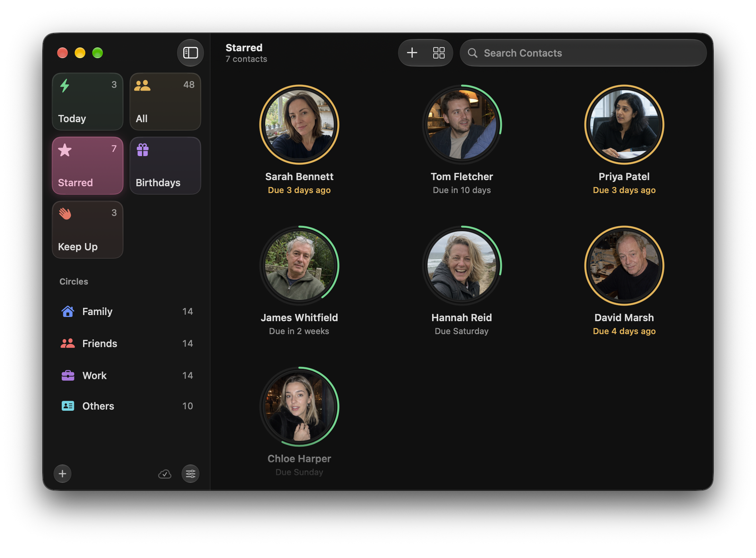The width and height of the screenshot is (756, 558).
Task: Open the Keep Up list
Action: pyautogui.click(x=87, y=230)
